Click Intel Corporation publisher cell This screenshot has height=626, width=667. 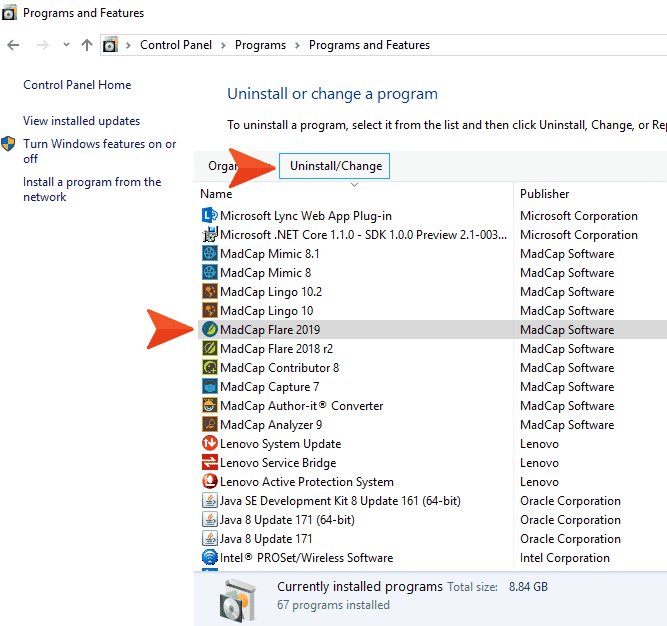click(x=564, y=558)
